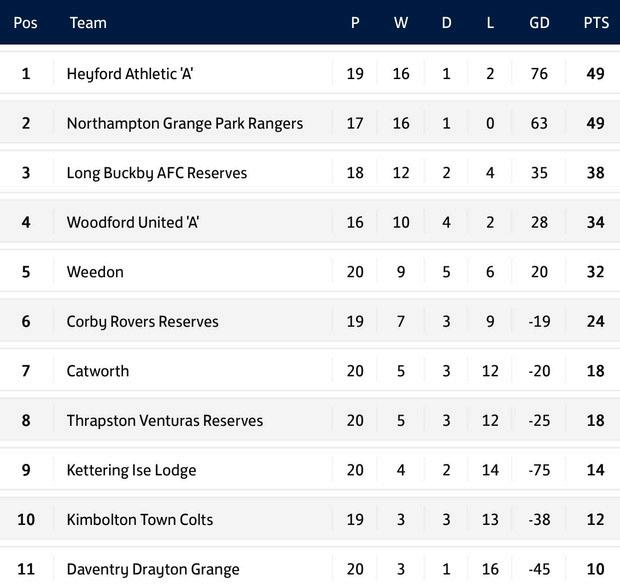This screenshot has height=585, width=620.
Task: Sort by the P played column header
Action: [355, 23]
